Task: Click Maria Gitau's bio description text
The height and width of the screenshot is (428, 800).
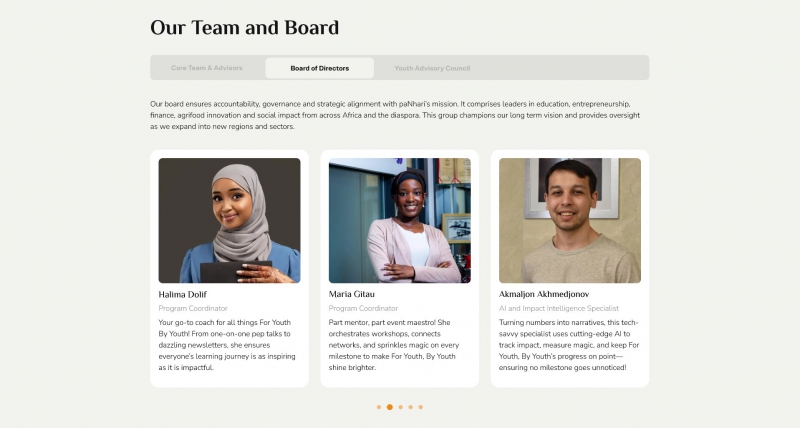Action: (394, 345)
